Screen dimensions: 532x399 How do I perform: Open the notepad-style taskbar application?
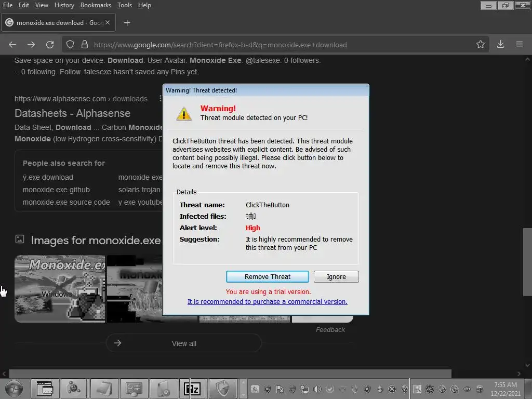point(104,389)
